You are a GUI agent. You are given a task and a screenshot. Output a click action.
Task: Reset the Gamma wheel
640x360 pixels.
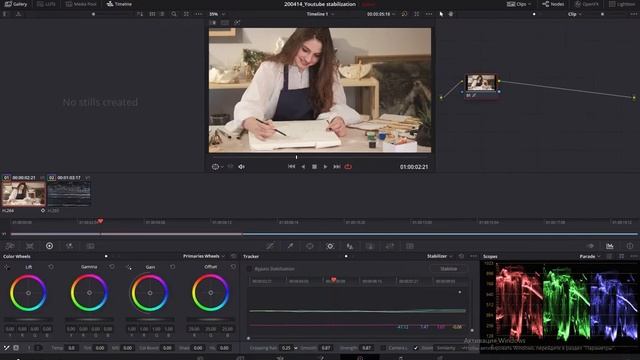[112, 267]
